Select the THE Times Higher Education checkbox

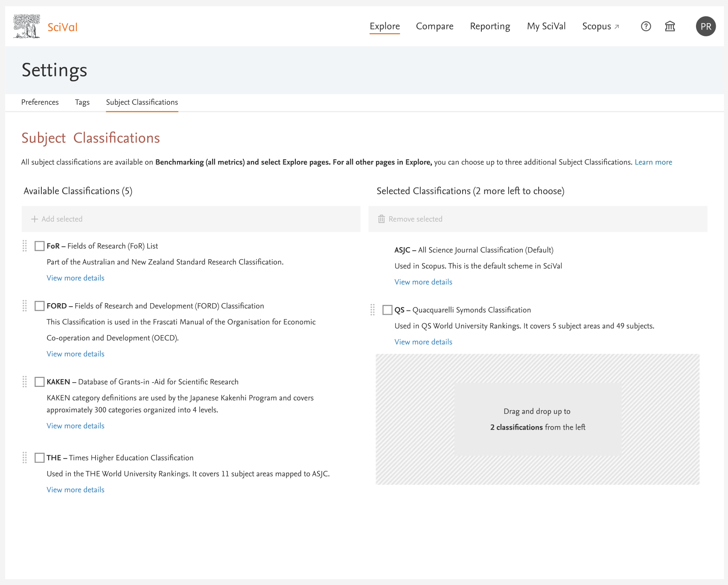coord(40,458)
